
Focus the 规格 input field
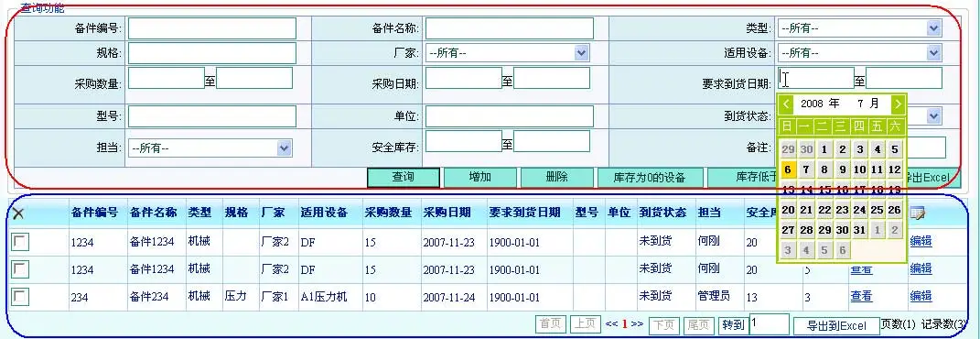point(212,53)
